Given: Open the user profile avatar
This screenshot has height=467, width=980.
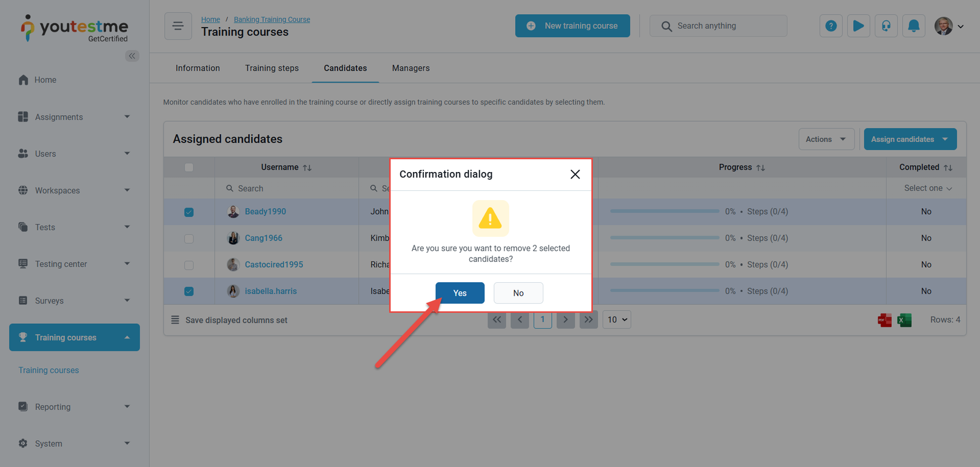Looking at the screenshot, I should 943,26.
